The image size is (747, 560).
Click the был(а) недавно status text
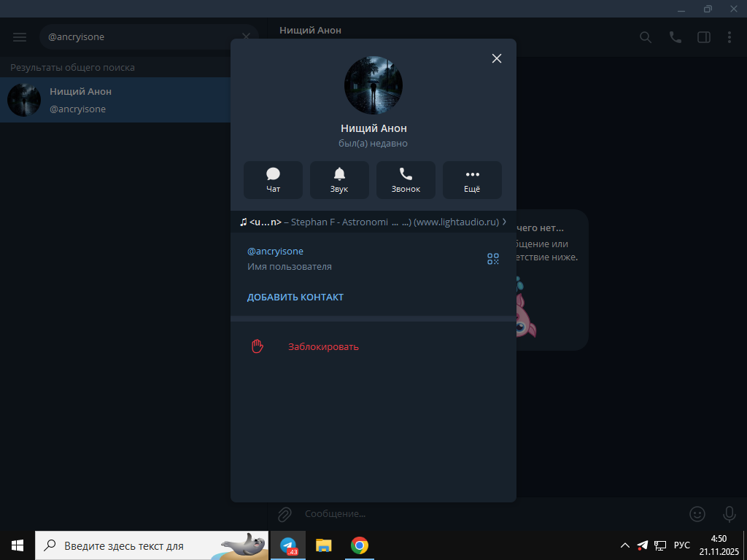(373, 144)
